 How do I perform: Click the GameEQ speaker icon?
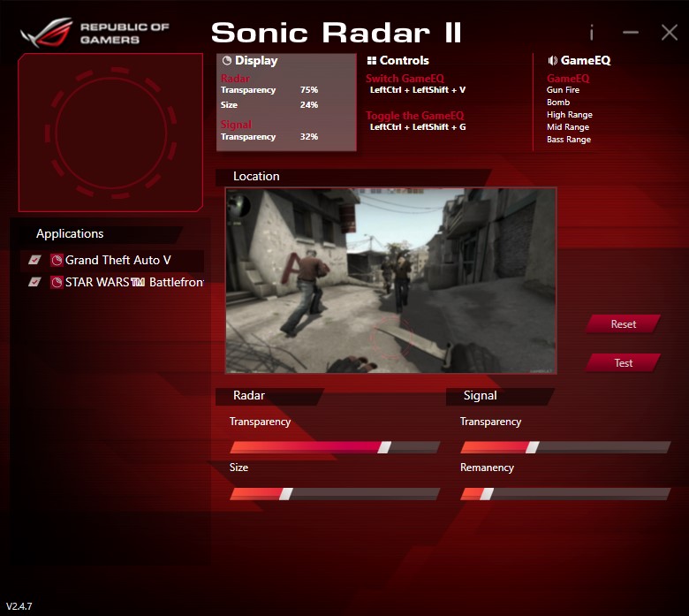click(553, 61)
